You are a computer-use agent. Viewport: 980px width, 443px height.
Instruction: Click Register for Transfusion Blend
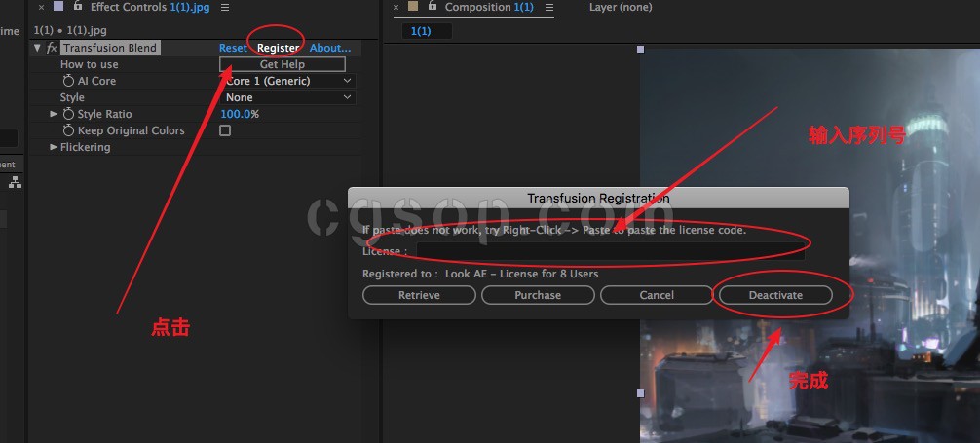[x=279, y=48]
